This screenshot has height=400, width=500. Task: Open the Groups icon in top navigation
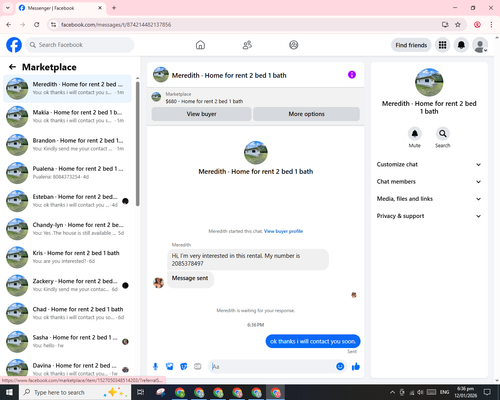tap(294, 45)
